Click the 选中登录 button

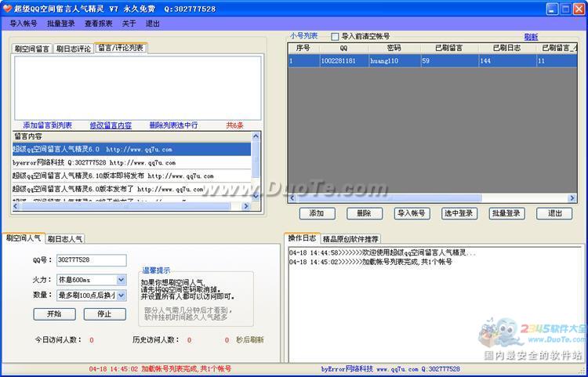click(x=459, y=213)
